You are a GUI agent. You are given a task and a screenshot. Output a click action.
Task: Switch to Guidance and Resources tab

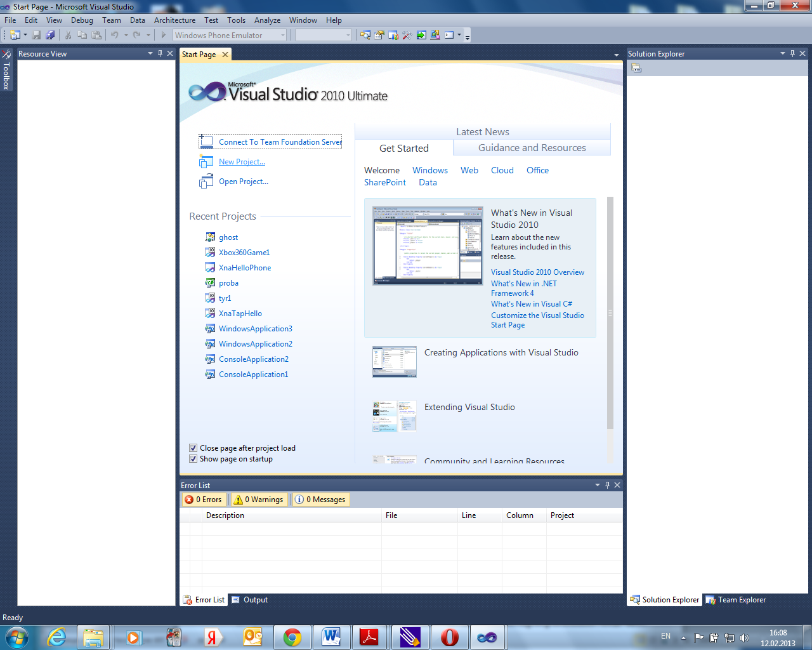coord(532,148)
